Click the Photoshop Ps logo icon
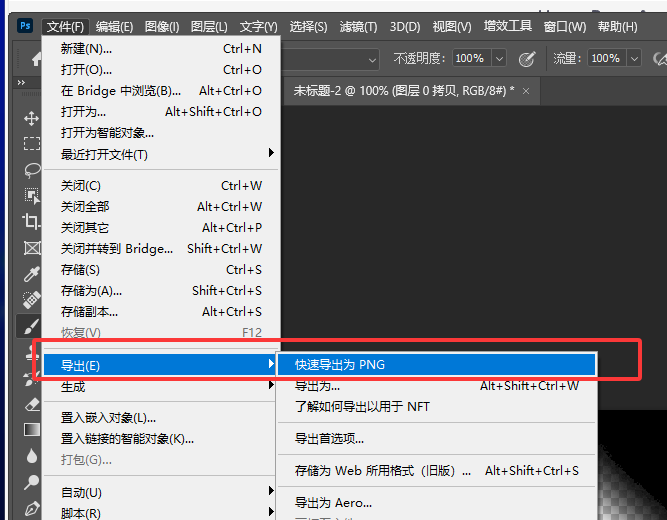Image resolution: width=667 pixels, height=520 pixels. click(x=25, y=26)
